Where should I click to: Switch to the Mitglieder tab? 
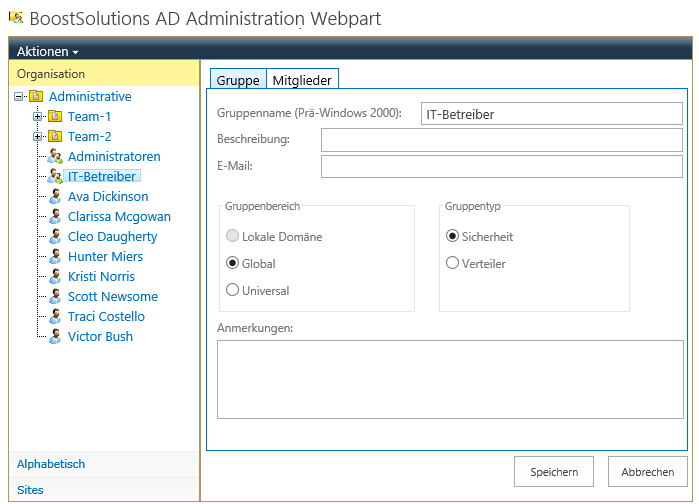click(302, 80)
